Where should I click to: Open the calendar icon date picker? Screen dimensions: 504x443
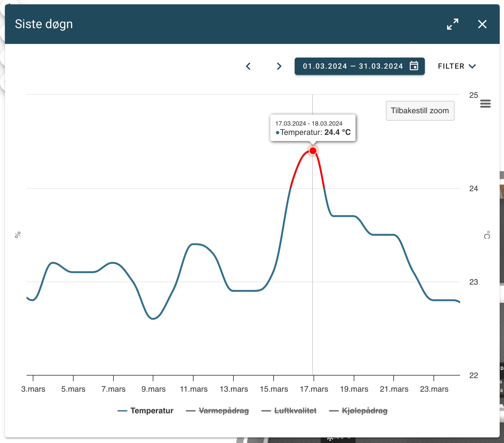(414, 66)
